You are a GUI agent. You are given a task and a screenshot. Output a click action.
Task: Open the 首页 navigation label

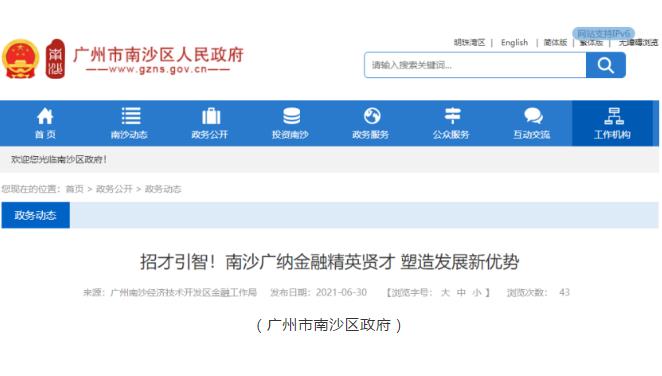(45, 135)
